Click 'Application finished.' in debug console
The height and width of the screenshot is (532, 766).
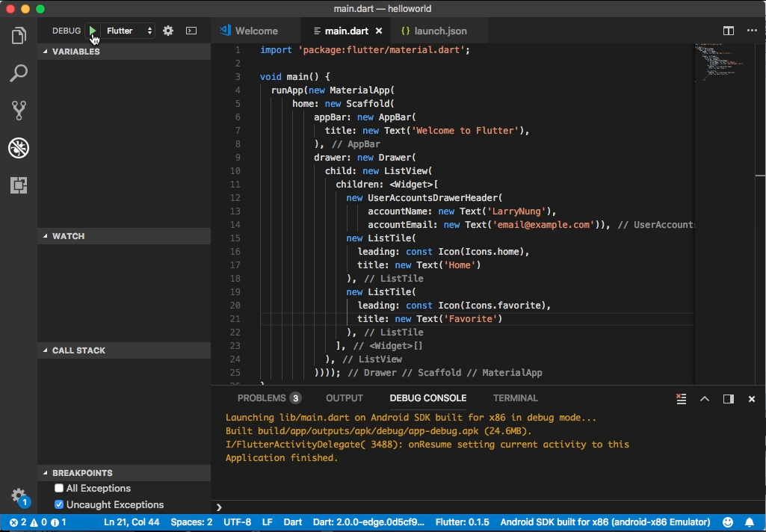[x=282, y=458]
